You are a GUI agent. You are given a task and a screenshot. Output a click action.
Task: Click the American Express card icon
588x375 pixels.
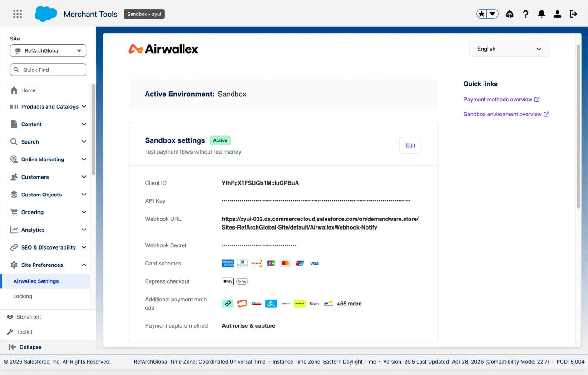pyautogui.click(x=228, y=263)
